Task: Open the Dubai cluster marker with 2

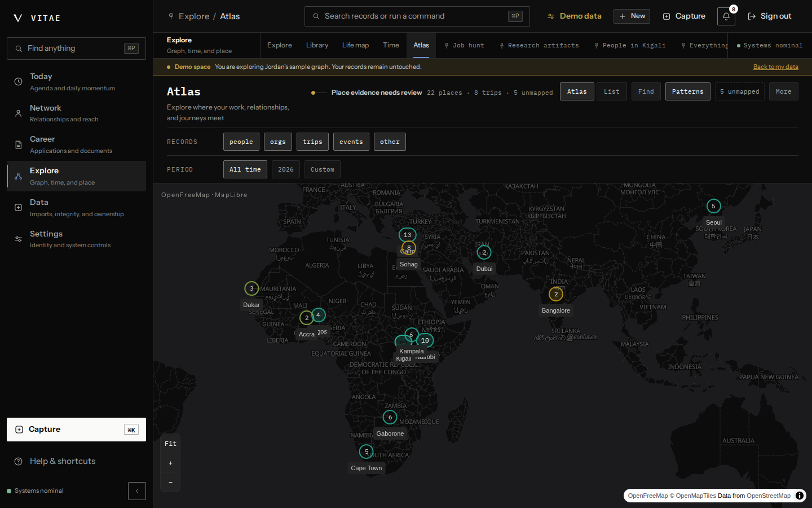Action: (x=484, y=252)
